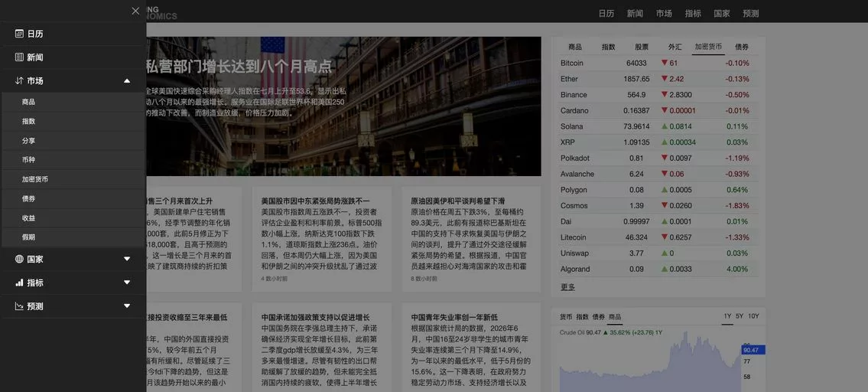The image size is (868, 392).
Task: Open the XRP row link
Action: [567, 142]
